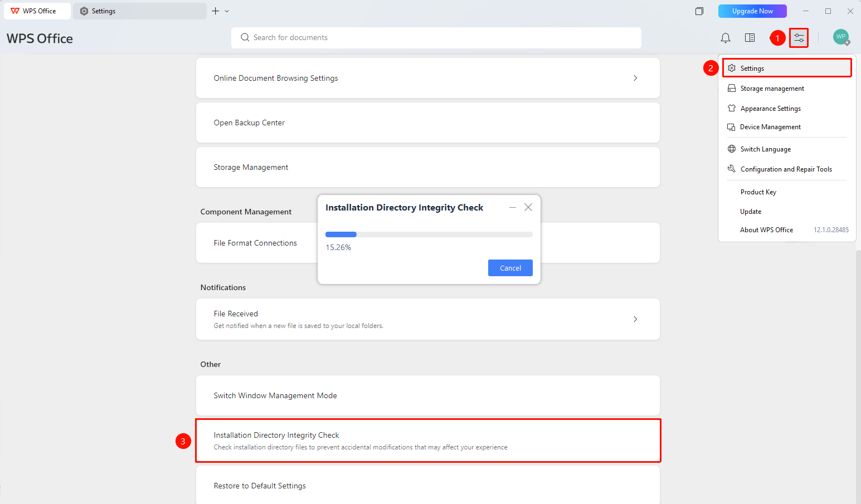
Task: Open the global settings sliders icon
Action: coord(799,38)
